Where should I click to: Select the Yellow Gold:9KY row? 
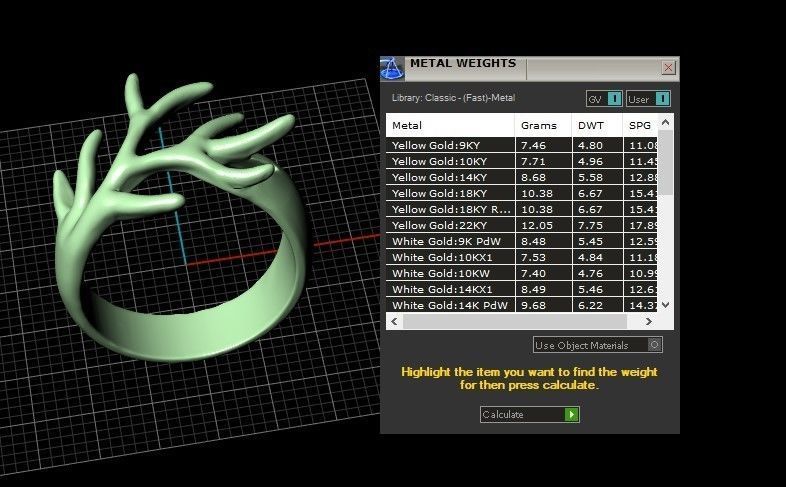[x=521, y=145]
